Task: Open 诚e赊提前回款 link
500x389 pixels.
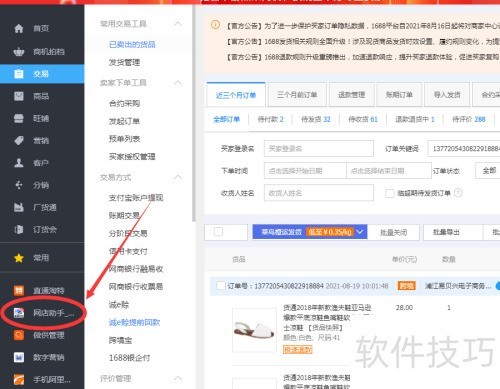Action: [x=135, y=322]
